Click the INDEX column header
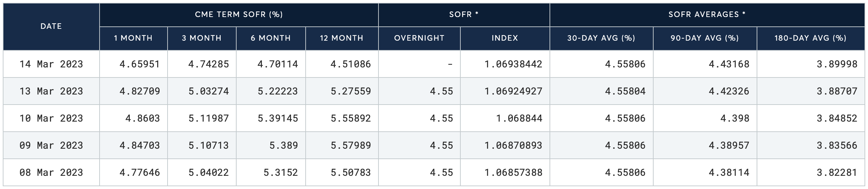Image resolution: width=868 pixels, height=189 pixels. [x=505, y=38]
